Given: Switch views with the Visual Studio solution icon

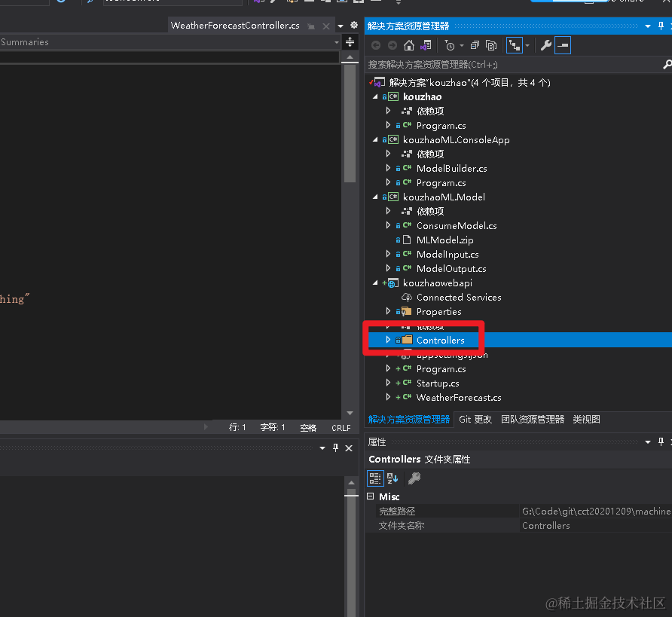Looking at the screenshot, I should 426,45.
